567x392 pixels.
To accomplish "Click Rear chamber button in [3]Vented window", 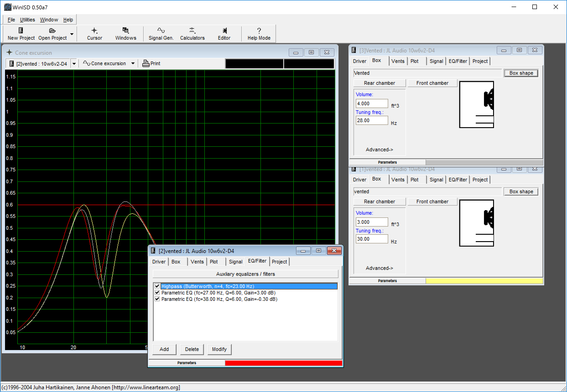I will coord(379,83).
